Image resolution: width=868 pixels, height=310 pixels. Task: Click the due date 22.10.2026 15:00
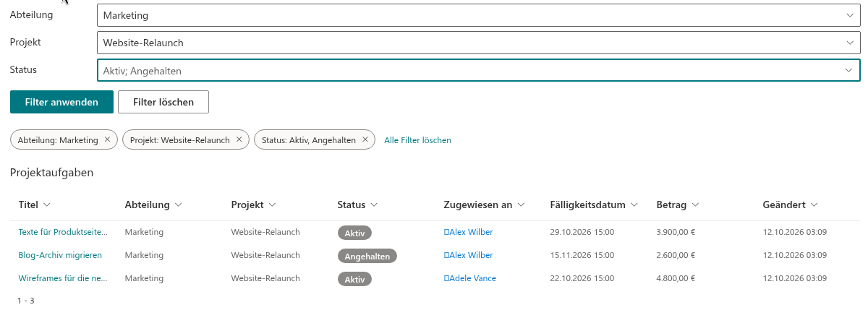coord(582,278)
